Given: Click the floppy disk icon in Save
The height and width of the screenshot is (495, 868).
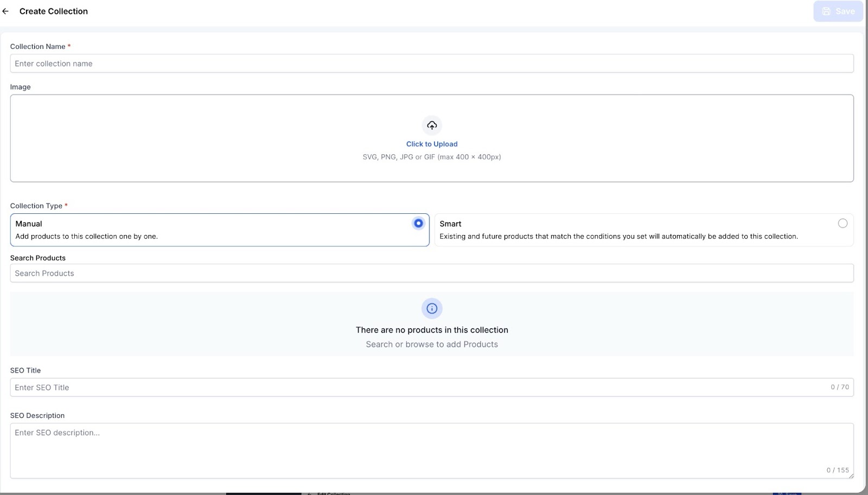Looking at the screenshot, I should (x=826, y=11).
